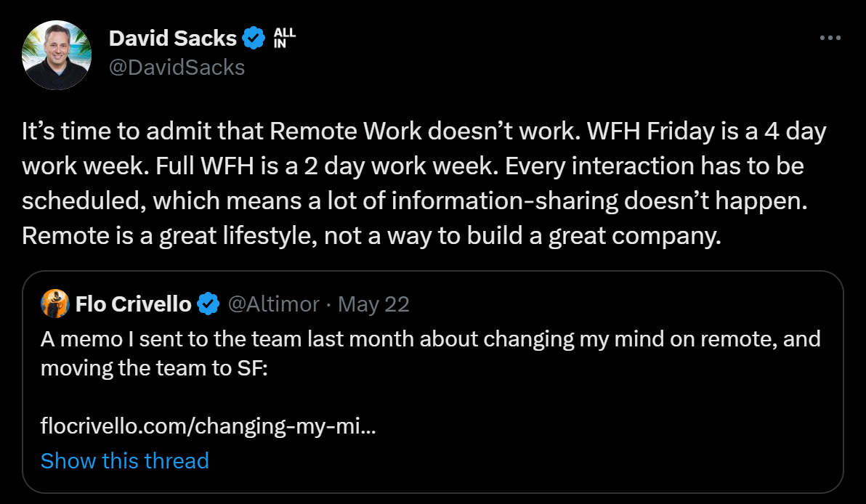
Task: Click the May 22 timestamp
Action: tap(373, 304)
